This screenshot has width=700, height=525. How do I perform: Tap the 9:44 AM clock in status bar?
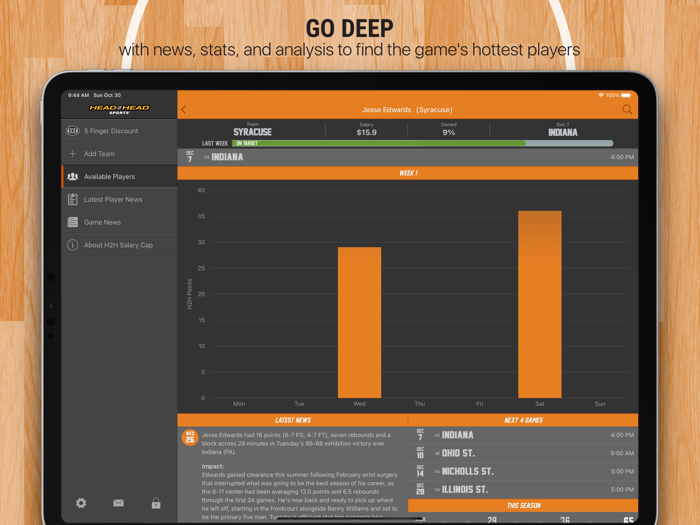[78, 95]
